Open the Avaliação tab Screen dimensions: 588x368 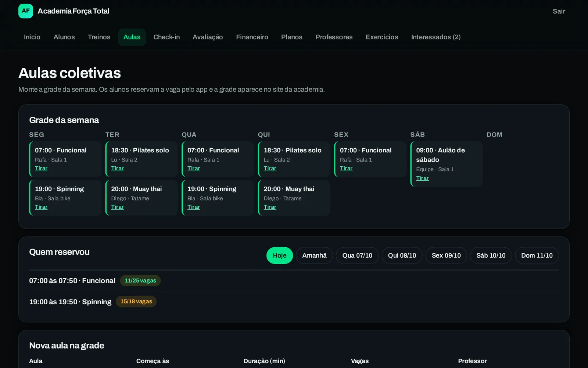click(x=208, y=37)
